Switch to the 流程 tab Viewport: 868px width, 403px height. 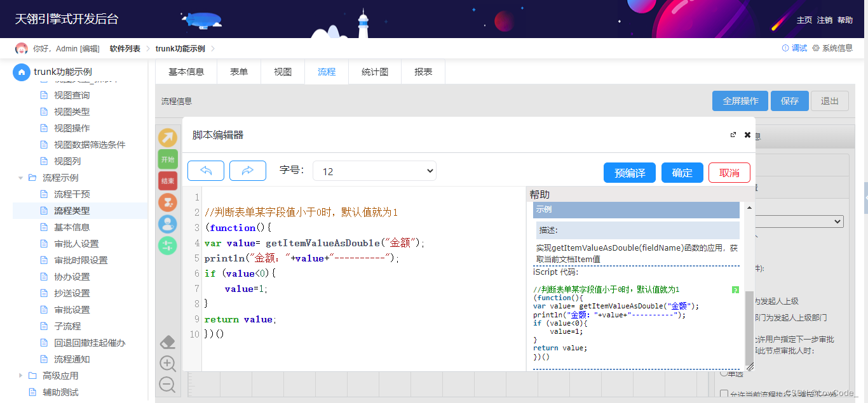[327, 72]
